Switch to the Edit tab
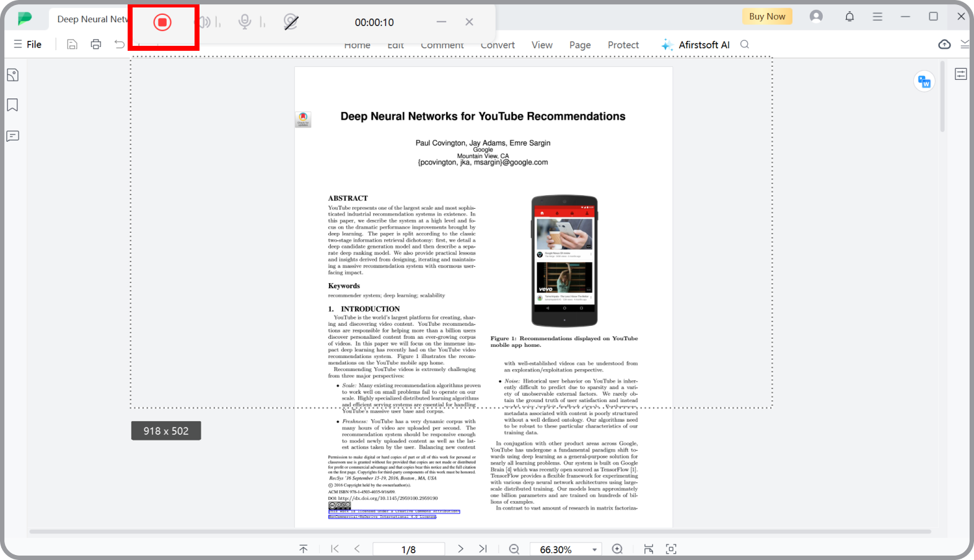This screenshot has width=974, height=560. [395, 45]
